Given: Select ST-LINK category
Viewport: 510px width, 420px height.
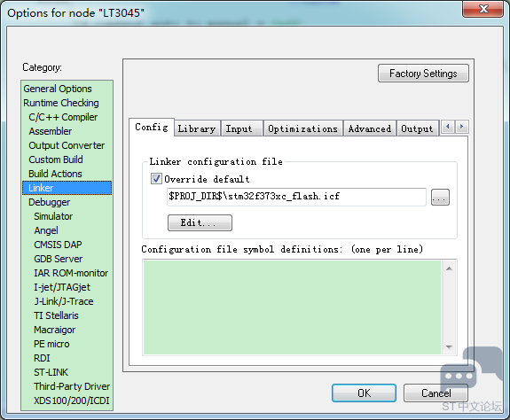Looking at the screenshot, I should (x=51, y=372).
